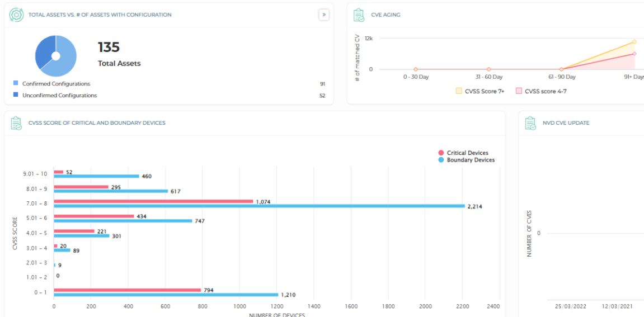
Task: Click the 61 - 90 Day data point marker
Action: (x=561, y=69)
